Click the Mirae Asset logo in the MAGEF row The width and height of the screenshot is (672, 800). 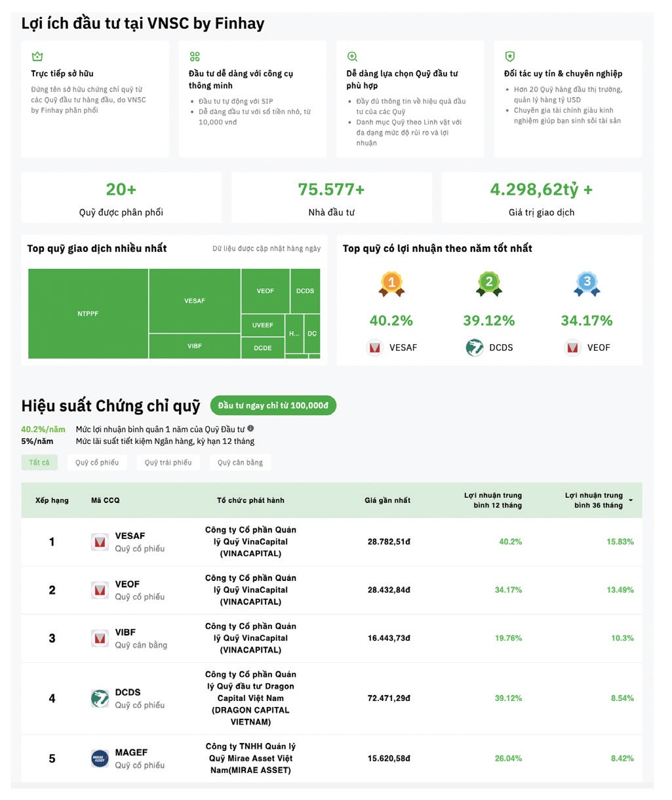pyautogui.click(x=100, y=759)
